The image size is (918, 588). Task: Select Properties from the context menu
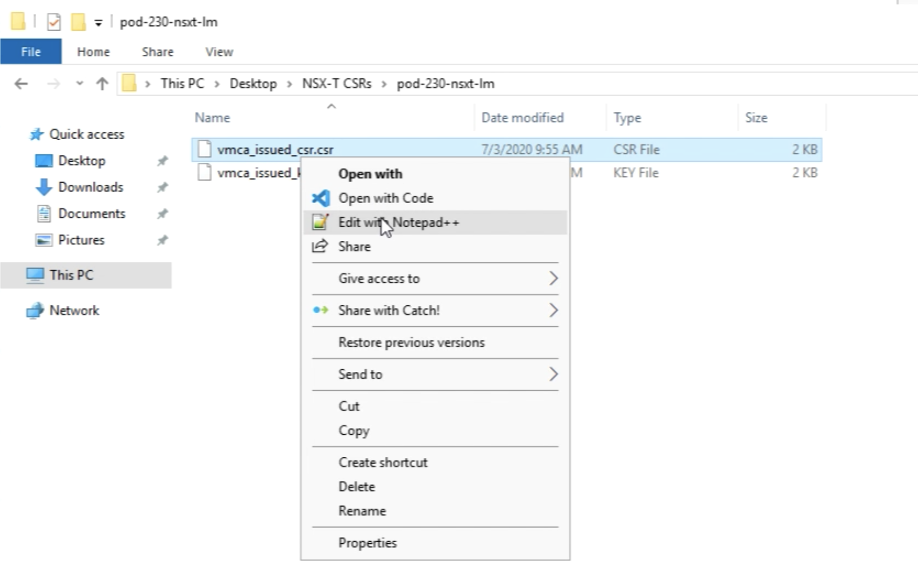[367, 543]
